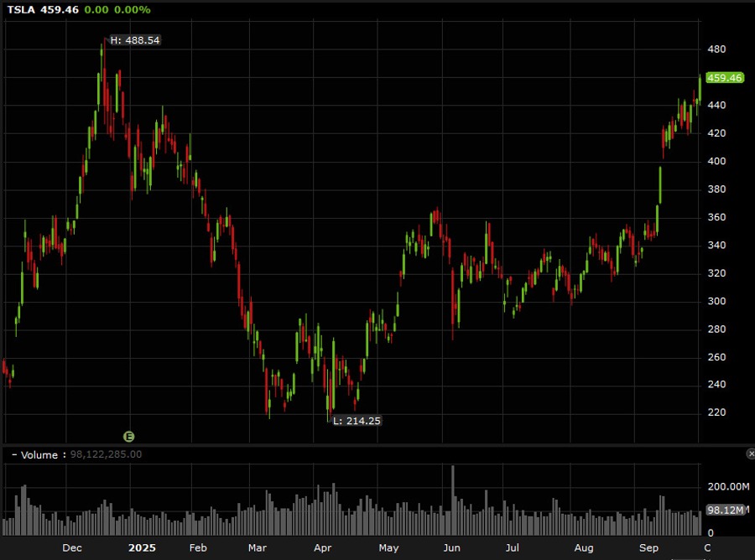Screen dimensions: 755x560
Task: Open the time axis options near Dec label
Action: pos(72,547)
